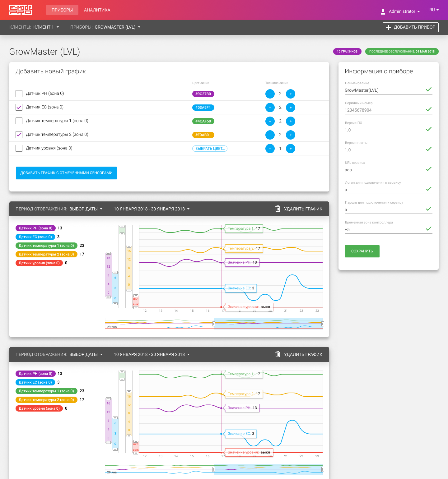The width and height of the screenshot is (448, 479).
Task: Uncheck Датчик температуры 2 (зона 0) checkbox
Action: pyautogui.click(x=19, y=135)
